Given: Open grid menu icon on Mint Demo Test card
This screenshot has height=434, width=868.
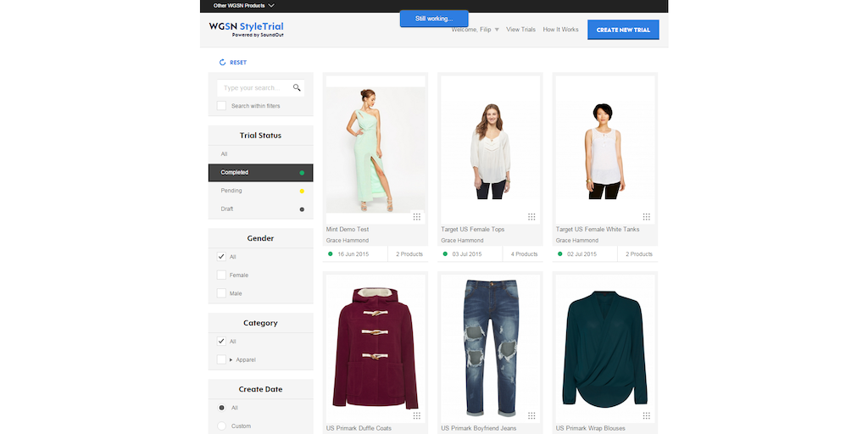Looking at the screenshot, I should [417, 216].
